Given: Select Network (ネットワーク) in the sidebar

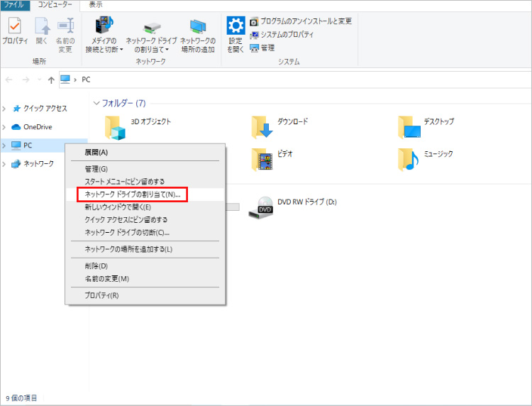Looking at the screenshot, I should [33, 164].
